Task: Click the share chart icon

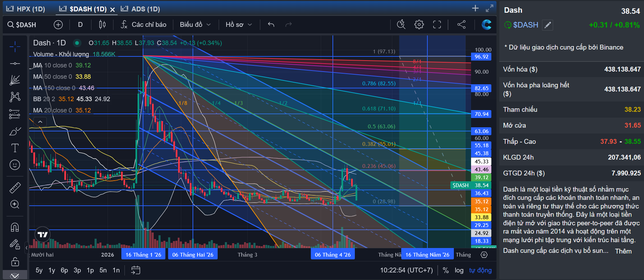Action: [461, 24]
